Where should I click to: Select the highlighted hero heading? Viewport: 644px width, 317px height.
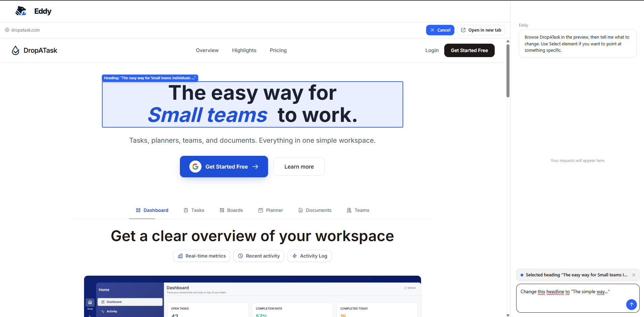pos(253,104)
